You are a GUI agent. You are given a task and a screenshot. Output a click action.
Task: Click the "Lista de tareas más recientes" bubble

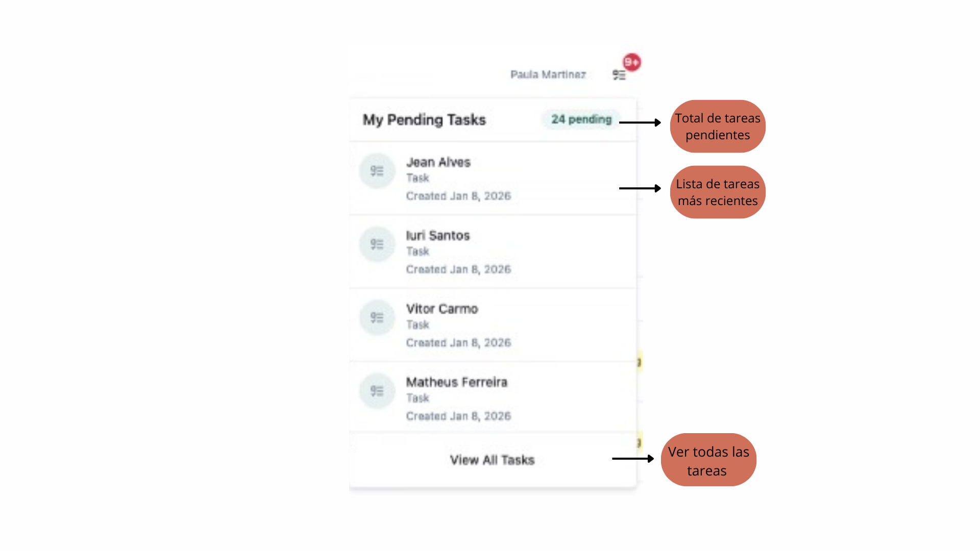coord(717,192)
